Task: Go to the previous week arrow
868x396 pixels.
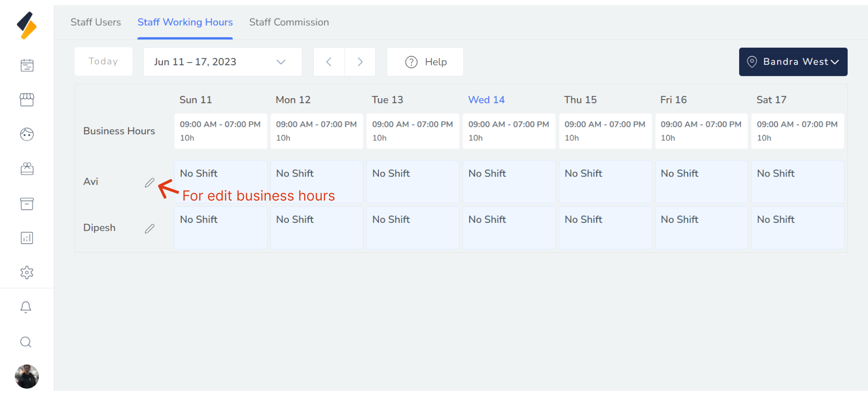Action: point(329,62)
